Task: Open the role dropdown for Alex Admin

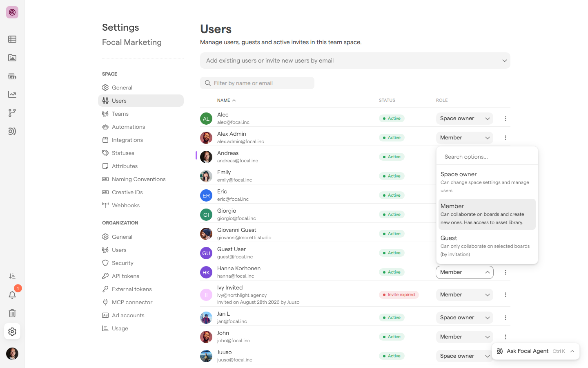Action: pyautogui.click(x=465, y=138)
